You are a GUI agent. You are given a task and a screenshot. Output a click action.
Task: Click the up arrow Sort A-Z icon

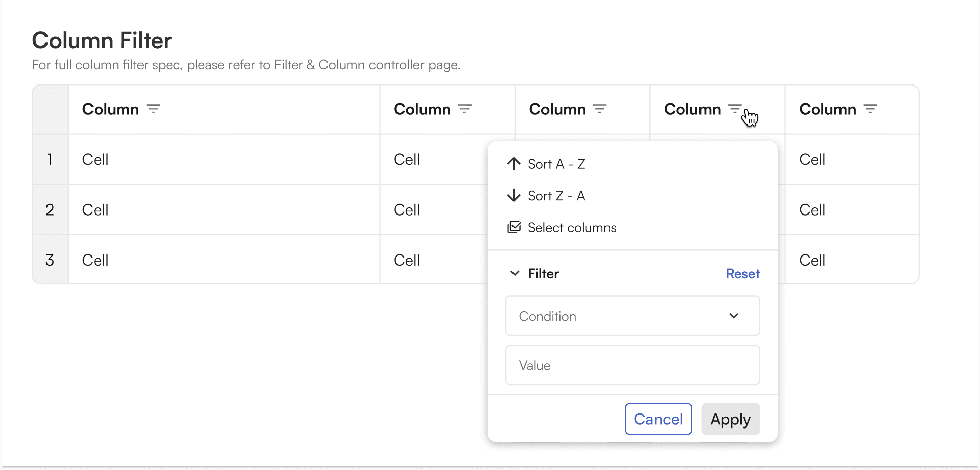click(514, 164)
